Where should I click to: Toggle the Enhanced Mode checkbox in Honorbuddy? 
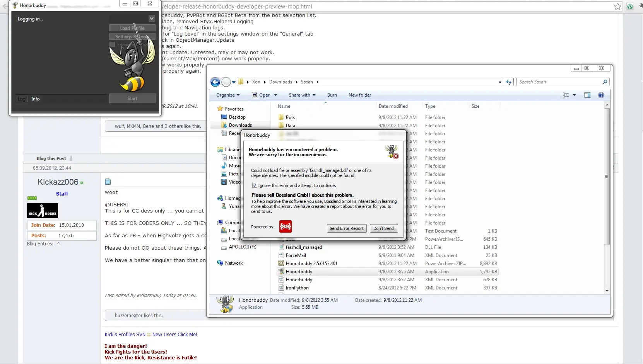(x=112, y=45)
